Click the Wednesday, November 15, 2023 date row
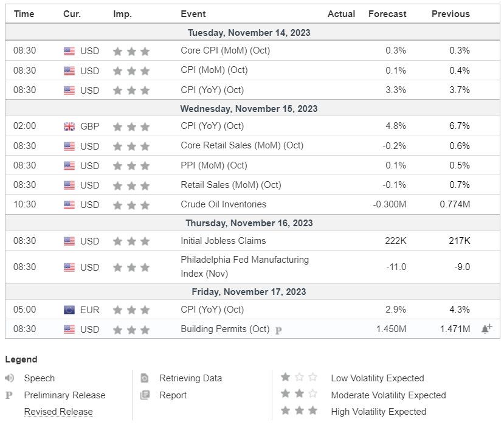Screen dimensions: 504x433 click(249, 109)
